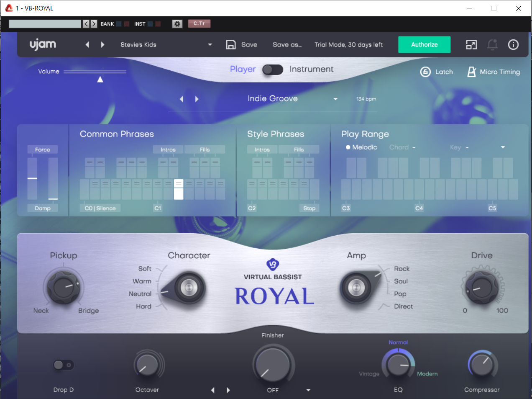This screenshot has height=399, width=532.
Task: Click the EQ knob
Action: pyautogui.click(x=398, y=365)
